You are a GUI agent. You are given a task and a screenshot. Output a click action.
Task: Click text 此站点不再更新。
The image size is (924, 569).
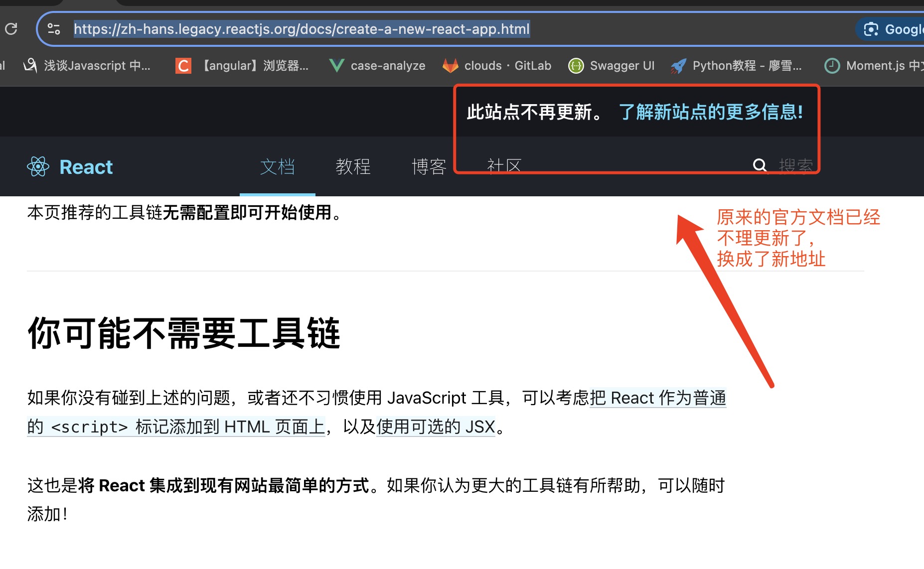536,112
